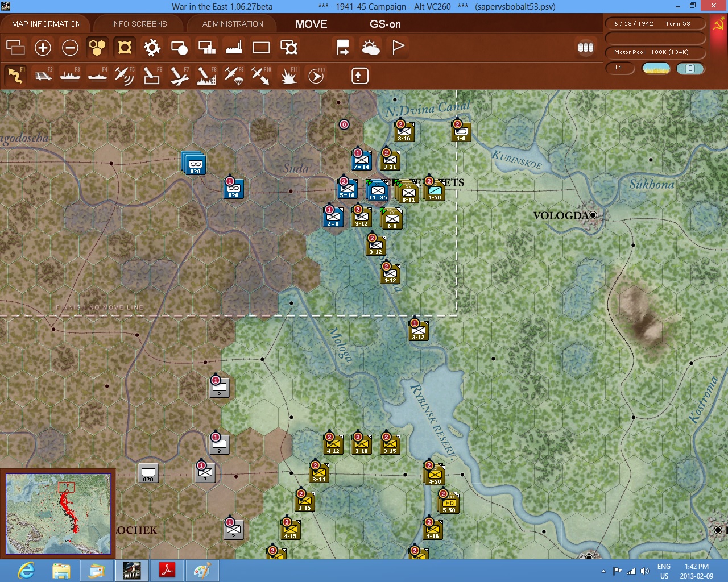Image resolution: width=728 pixels, height=582 pixels.
Task: Click the up-arrow toolbar icon
Action: tap(359, 76)
